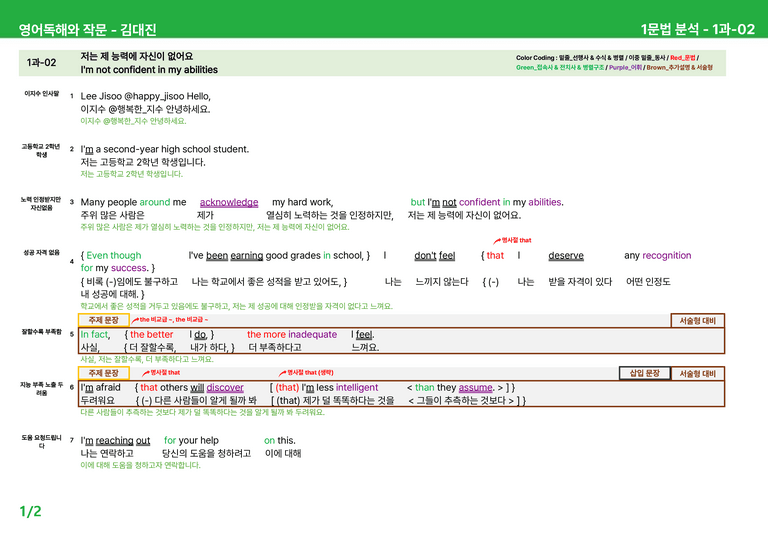Image resolution: width=768 pixels, height=543 pixels.
Task: Click the 서술형 대비 box next to 삽입 문장
Action: [697, 374]
